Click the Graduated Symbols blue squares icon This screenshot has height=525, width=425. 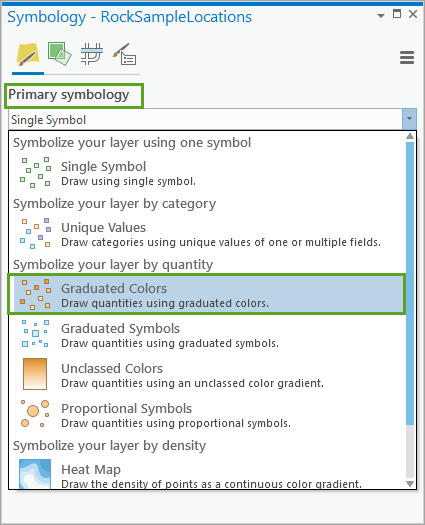(x=35, y=334)
